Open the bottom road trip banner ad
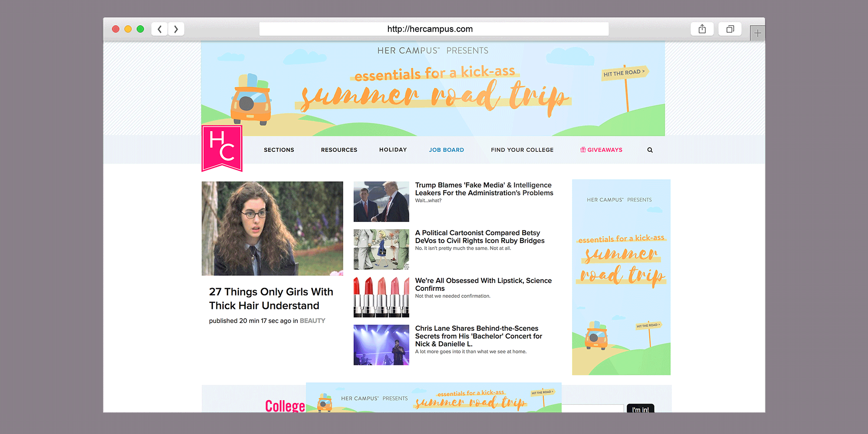The height and width of the screenshot is (434, 868). [x=434, y=398]
